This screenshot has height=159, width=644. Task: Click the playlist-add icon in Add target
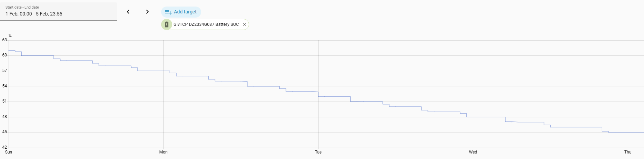[168, 12]
